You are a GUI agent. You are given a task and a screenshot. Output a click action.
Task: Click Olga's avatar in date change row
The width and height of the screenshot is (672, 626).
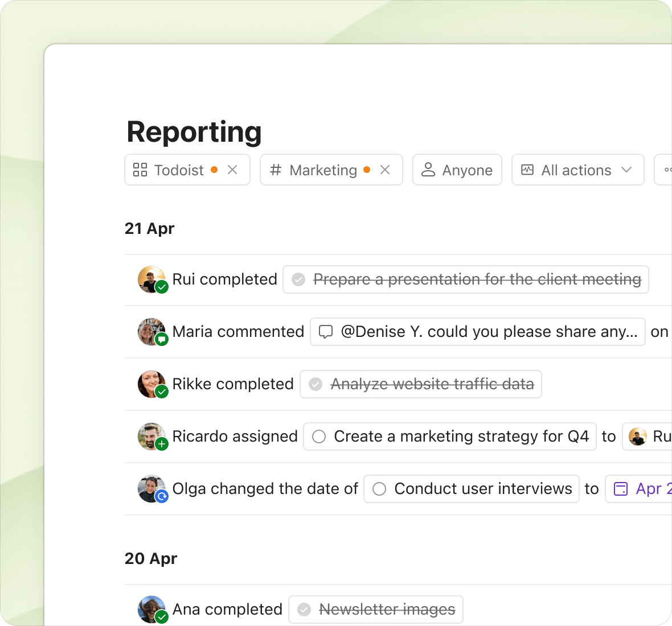151,488
